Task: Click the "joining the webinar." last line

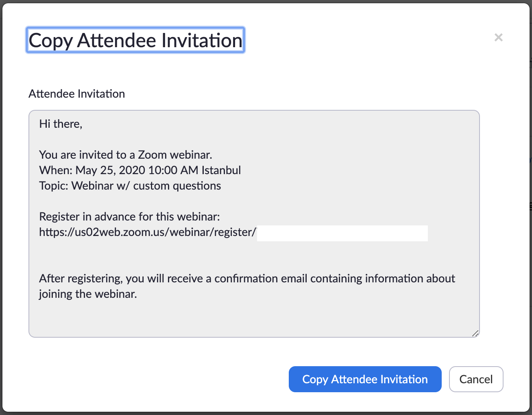Action: pos(88,294)
